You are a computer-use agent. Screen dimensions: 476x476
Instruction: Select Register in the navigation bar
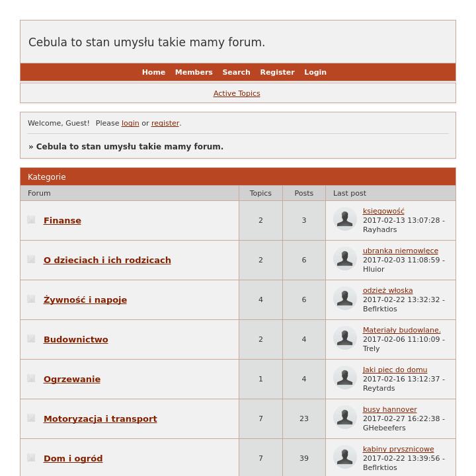click(277, 72)
